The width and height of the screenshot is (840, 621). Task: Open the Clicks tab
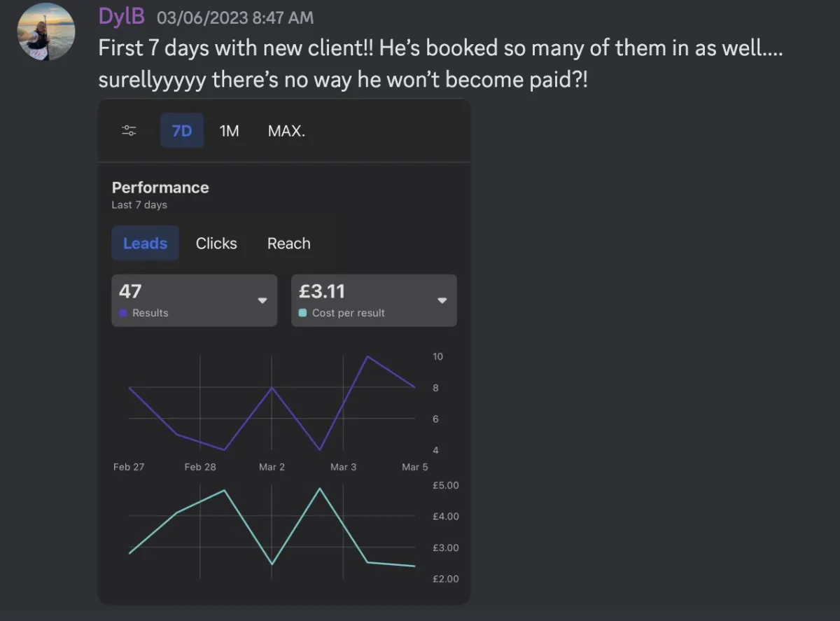click(216, 243)
